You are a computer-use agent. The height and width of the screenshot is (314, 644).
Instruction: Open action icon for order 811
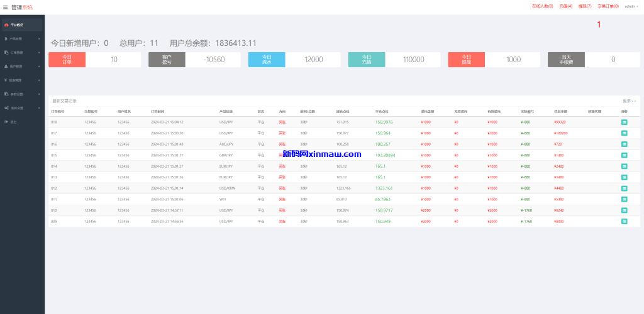pyautogui.click(x=625, y=199)
